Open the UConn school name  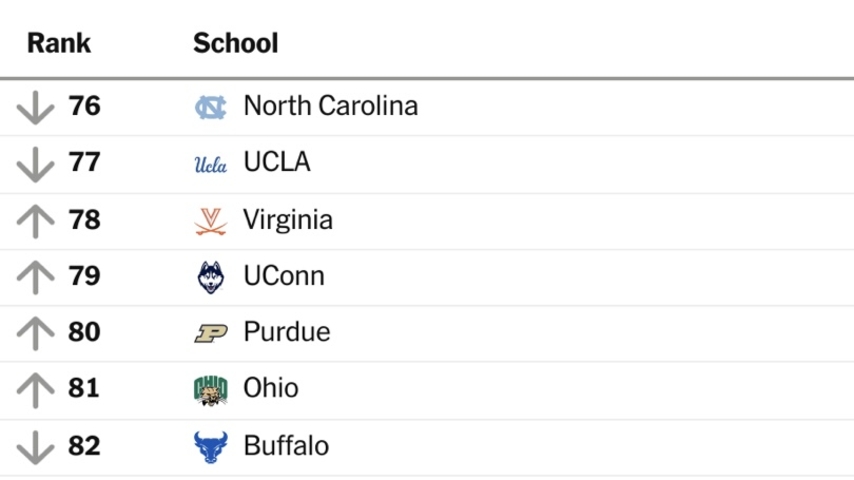pyautogui.click(x=284, y=276)
